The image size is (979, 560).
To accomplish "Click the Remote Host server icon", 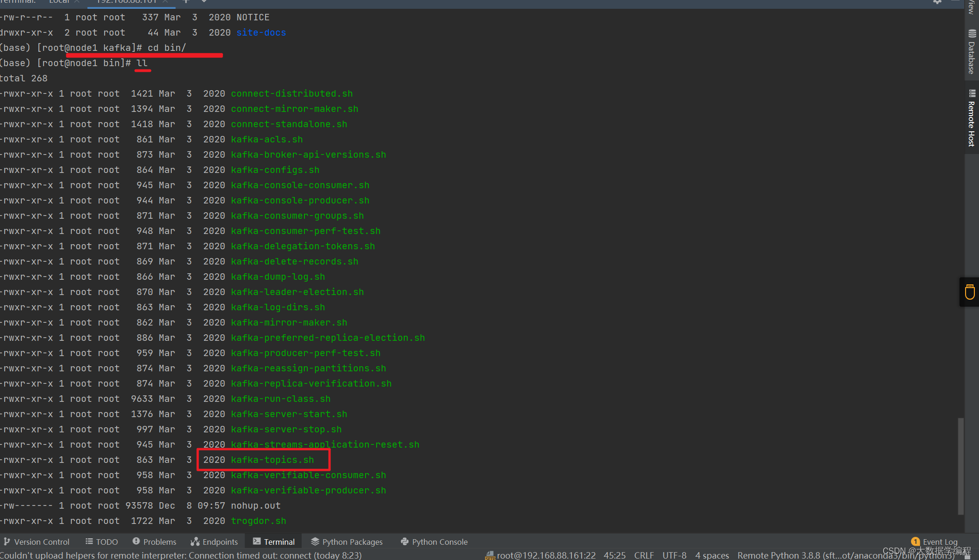I will coord(972,93).
